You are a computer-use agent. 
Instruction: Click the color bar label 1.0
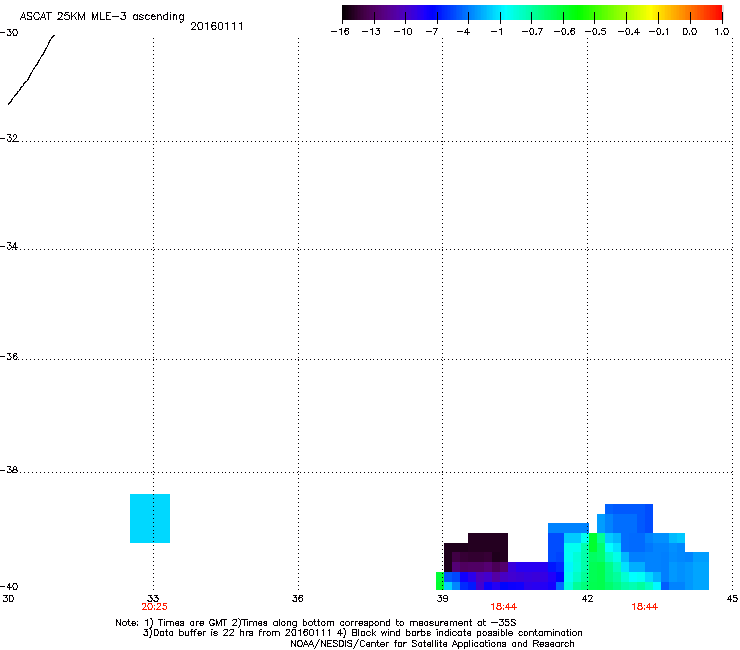click(x=722, y=32)
